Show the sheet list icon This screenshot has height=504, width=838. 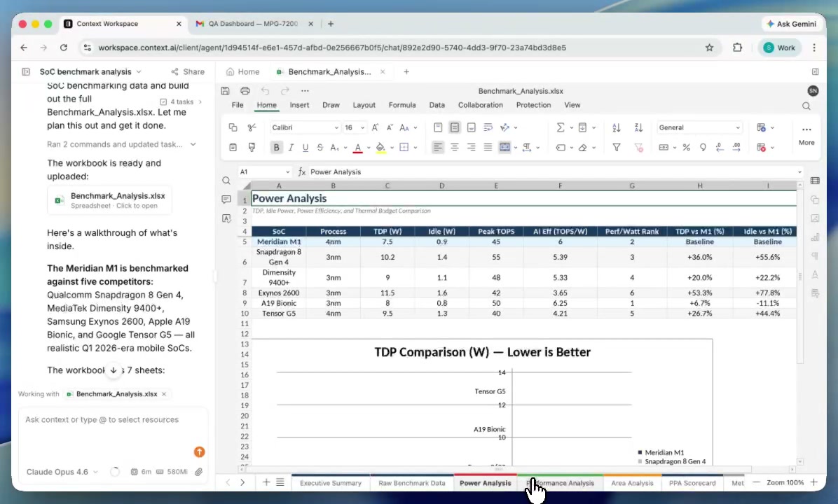point(280,482)
